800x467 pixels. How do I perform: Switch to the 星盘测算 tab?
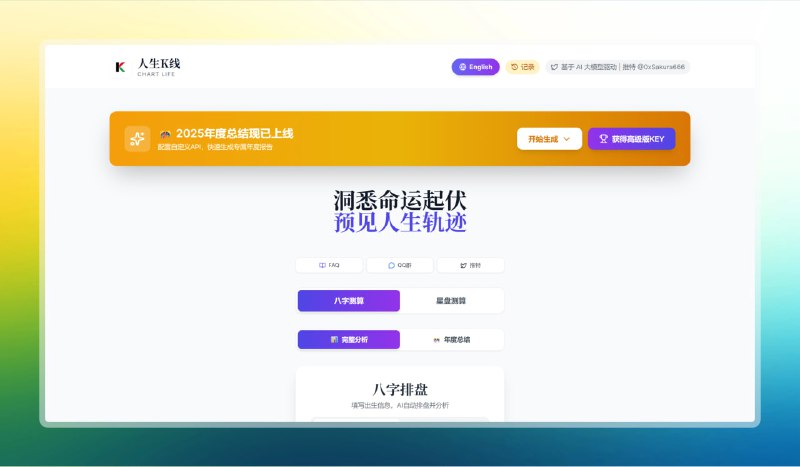coord(451,301)
